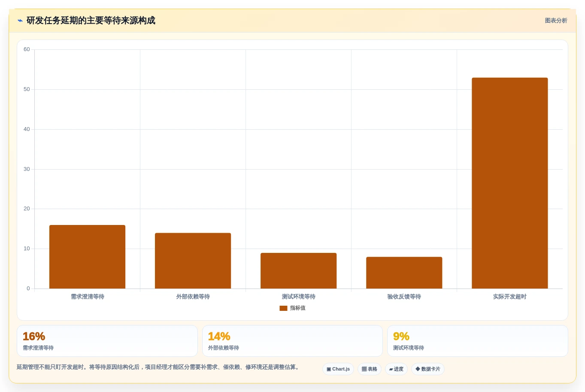Click the x-axis label 验收反馈等待
This screenshot has width=585, height=392.
(404, 297)
